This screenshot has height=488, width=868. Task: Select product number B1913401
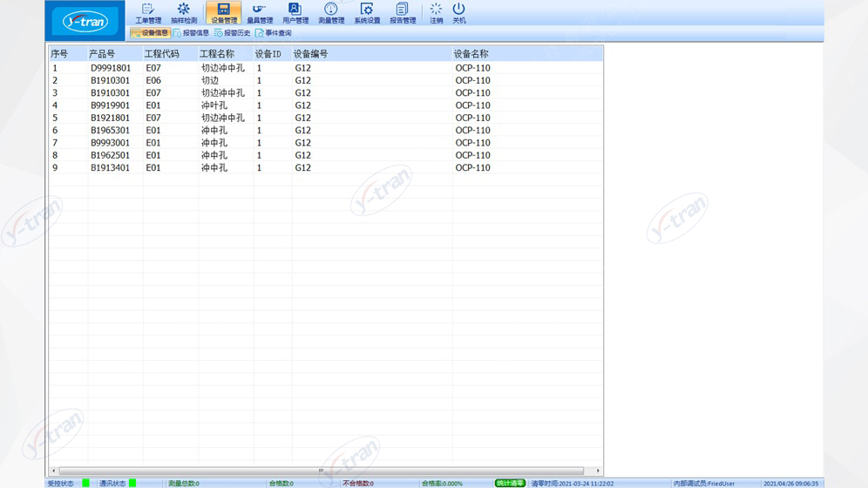tap(111, 167)
